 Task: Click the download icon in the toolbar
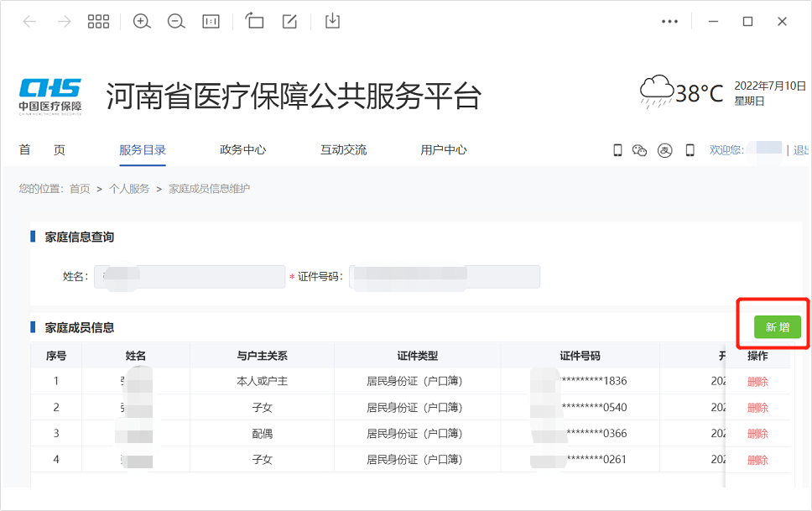click(x=331, y=21)
